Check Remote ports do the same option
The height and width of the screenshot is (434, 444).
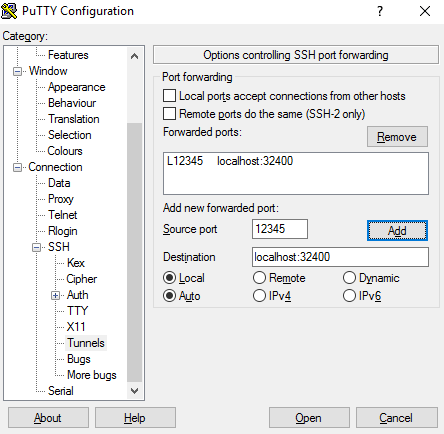click(169, 113)
